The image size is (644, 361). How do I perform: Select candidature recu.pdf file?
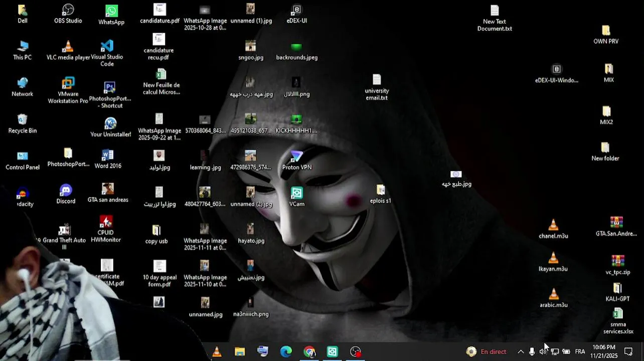click(x=159, y=47)
